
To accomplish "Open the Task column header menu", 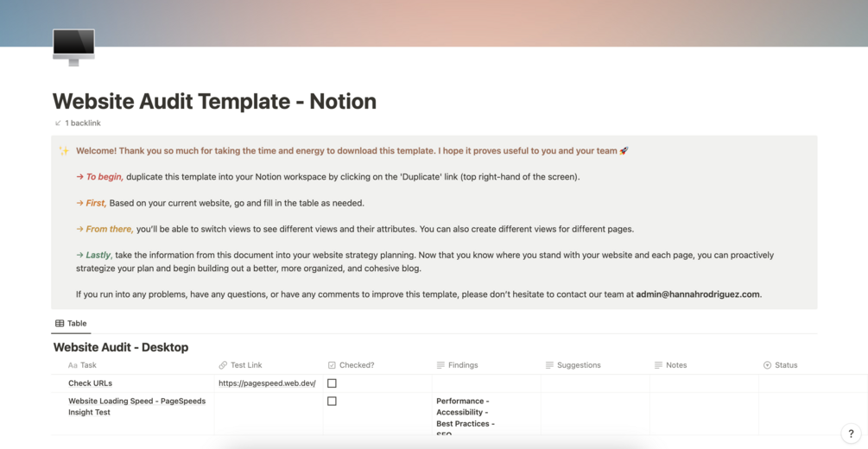I will [x=88, y=365].
